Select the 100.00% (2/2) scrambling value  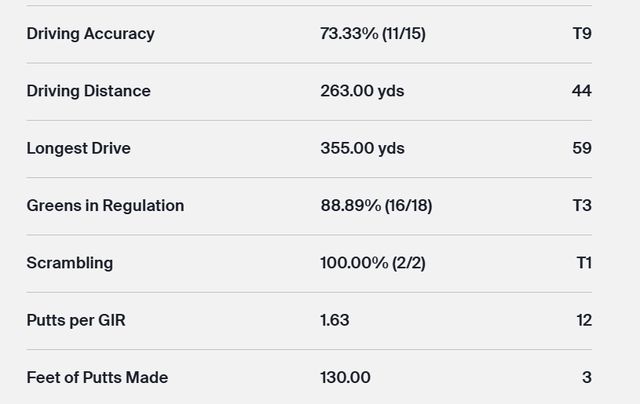click(371, 263)
